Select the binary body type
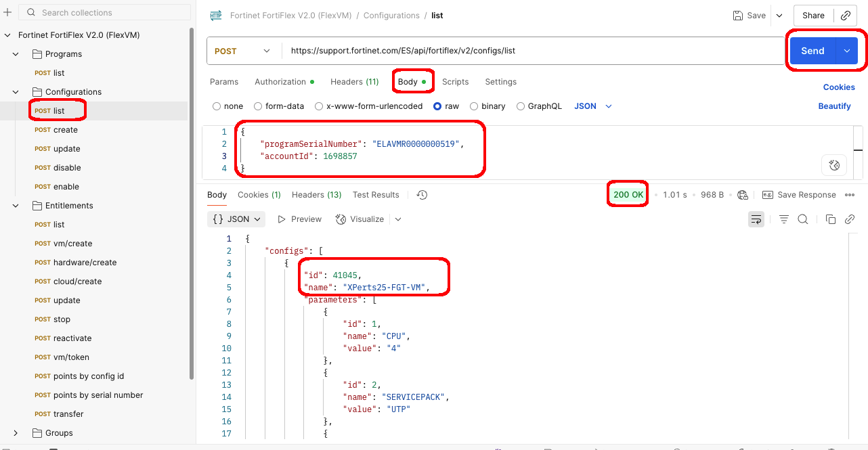The width and height of the screenshot is (868, 450). 474,106
